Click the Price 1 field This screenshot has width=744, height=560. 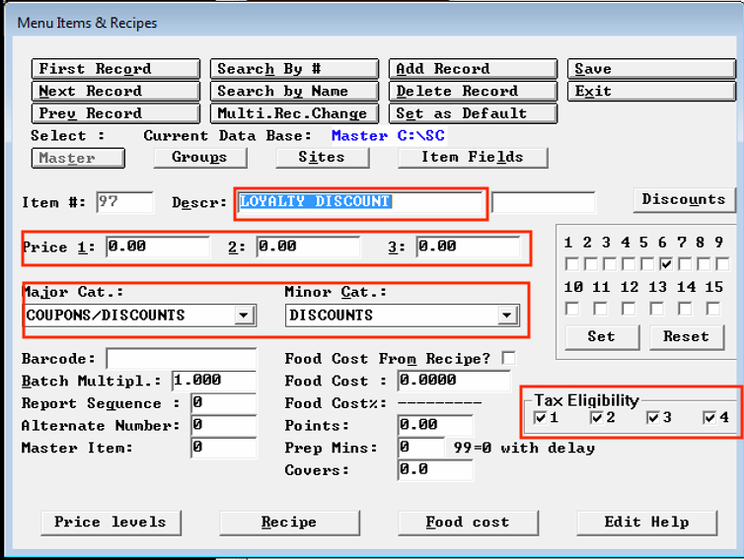tap(158, 247)
